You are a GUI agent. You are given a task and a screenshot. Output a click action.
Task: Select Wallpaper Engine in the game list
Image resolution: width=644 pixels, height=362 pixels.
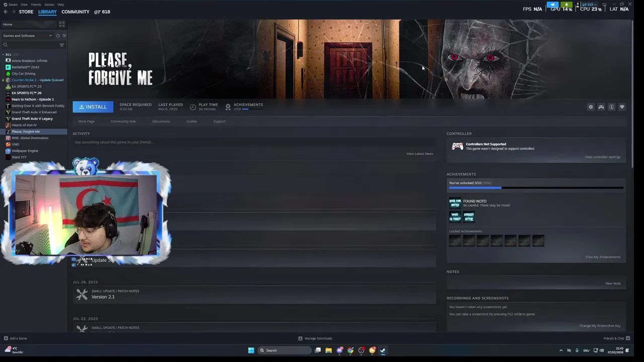coord(25,151)
